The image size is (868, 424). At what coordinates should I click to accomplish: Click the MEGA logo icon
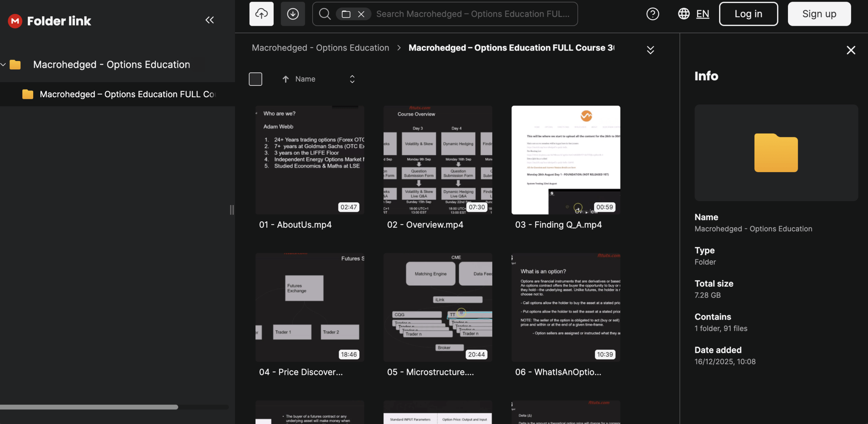15,21
